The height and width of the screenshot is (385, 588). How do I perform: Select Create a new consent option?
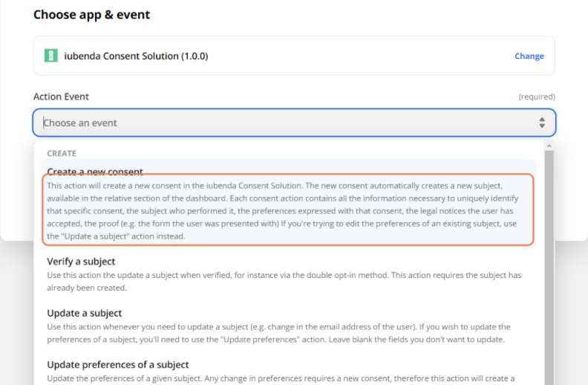95,172
